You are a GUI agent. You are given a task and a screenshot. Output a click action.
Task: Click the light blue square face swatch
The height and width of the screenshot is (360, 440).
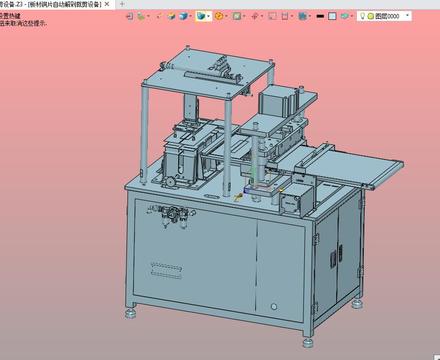(332, 16)
